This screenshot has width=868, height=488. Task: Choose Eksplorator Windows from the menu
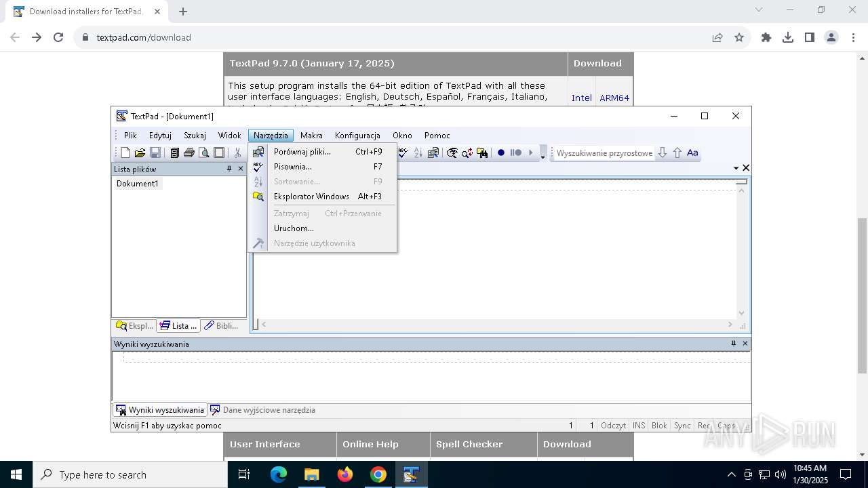tap(322, 197)
